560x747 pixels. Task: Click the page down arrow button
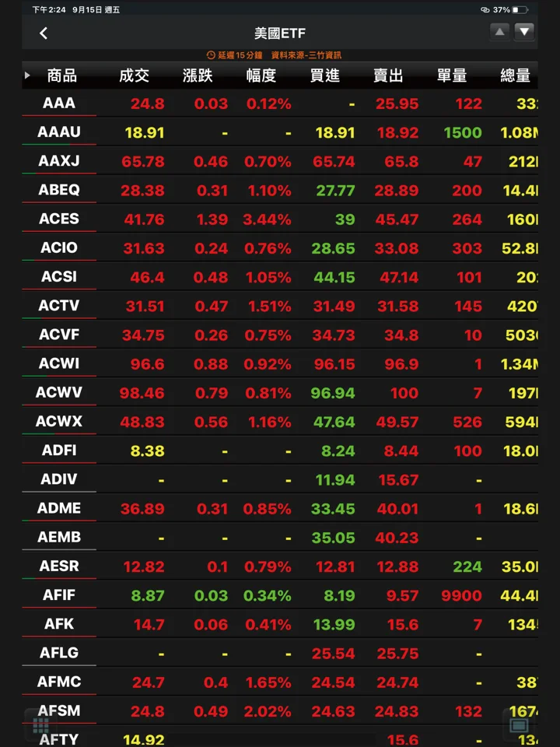(524, 33)
